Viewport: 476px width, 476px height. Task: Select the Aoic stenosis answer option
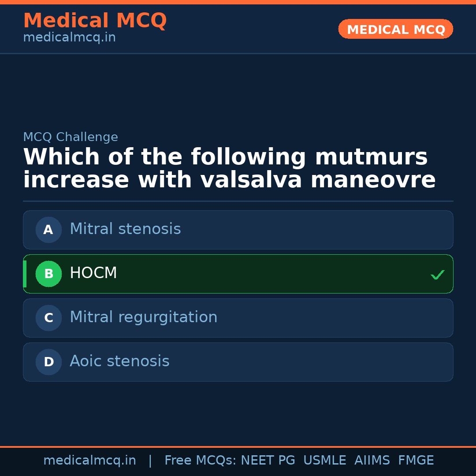238,362
